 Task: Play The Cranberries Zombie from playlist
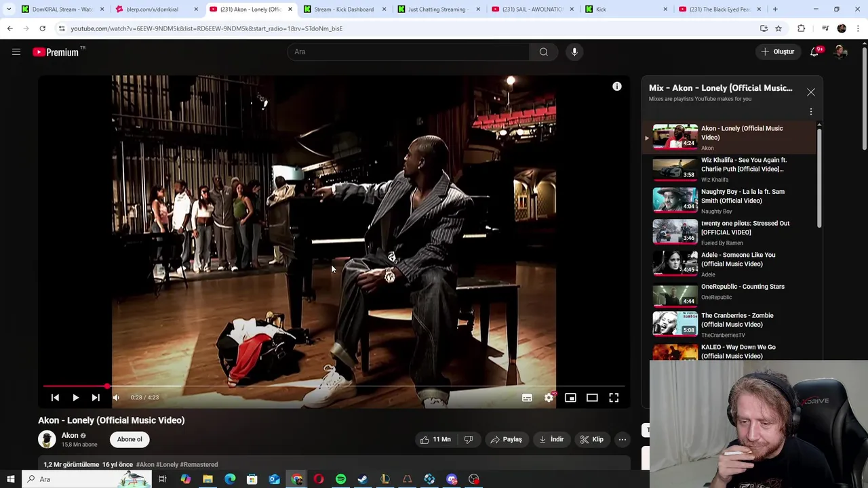(x=729, y=325)
